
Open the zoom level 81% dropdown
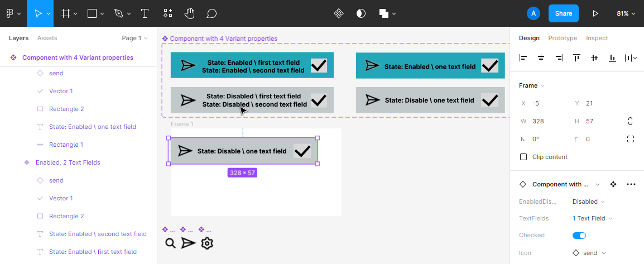coord(626,13)
